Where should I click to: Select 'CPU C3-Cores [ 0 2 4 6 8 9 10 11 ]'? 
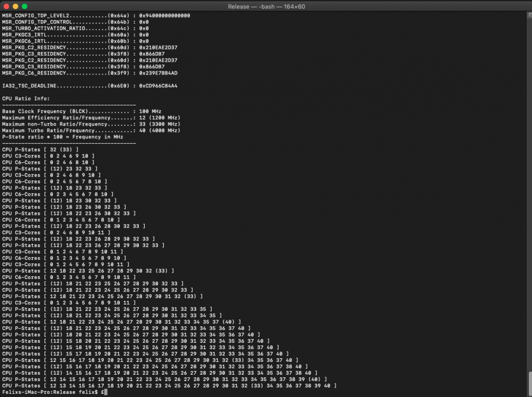point(56,233)
